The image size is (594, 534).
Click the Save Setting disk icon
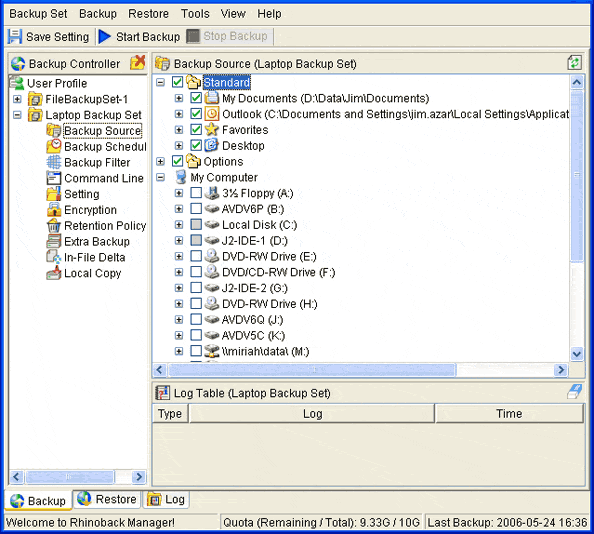(14, 37)
